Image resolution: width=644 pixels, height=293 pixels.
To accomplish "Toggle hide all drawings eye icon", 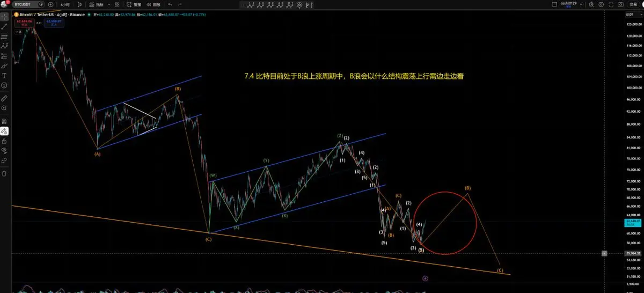I will [4, 150].
